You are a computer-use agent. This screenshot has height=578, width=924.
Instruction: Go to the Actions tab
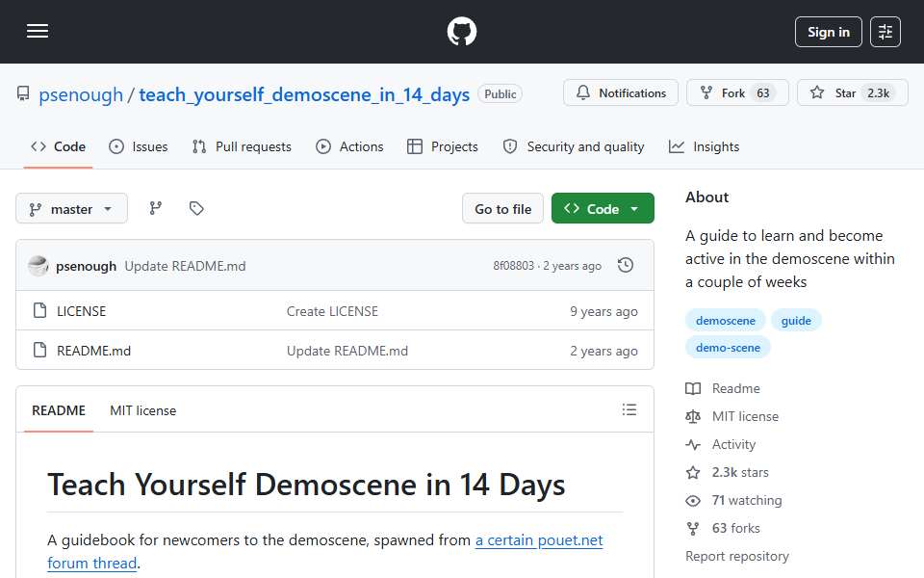(x=349, y=146)
